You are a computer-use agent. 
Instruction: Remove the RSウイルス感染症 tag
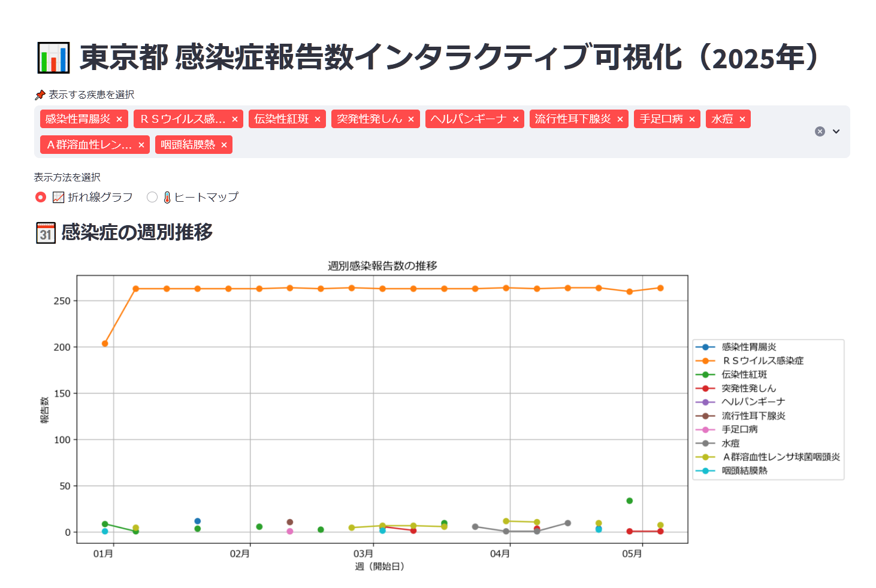pos(235,119)
